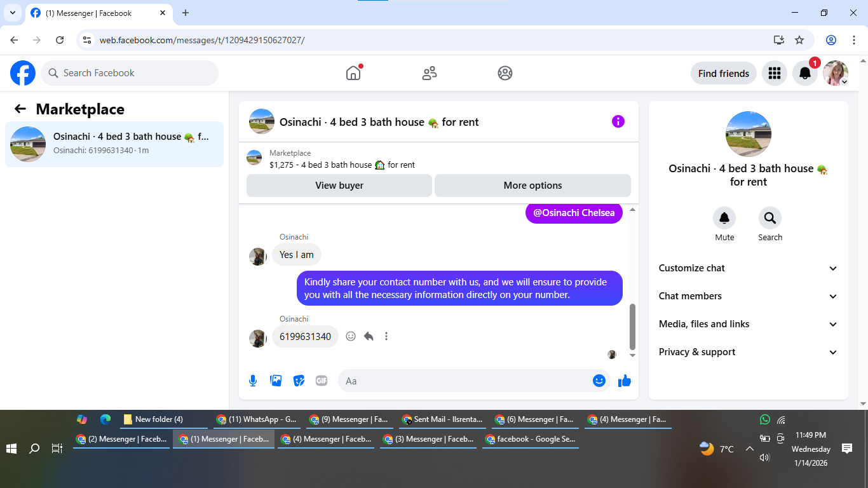Open Chrome profile icon in toolbar
Viewport: 868px width, 488px height.
(831, 40)
